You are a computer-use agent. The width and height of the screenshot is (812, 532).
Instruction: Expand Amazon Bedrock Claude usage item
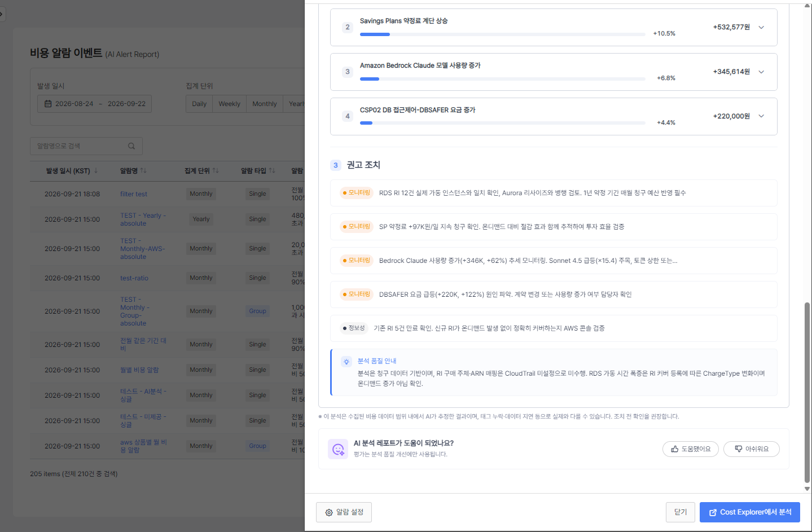pos(761,72)
